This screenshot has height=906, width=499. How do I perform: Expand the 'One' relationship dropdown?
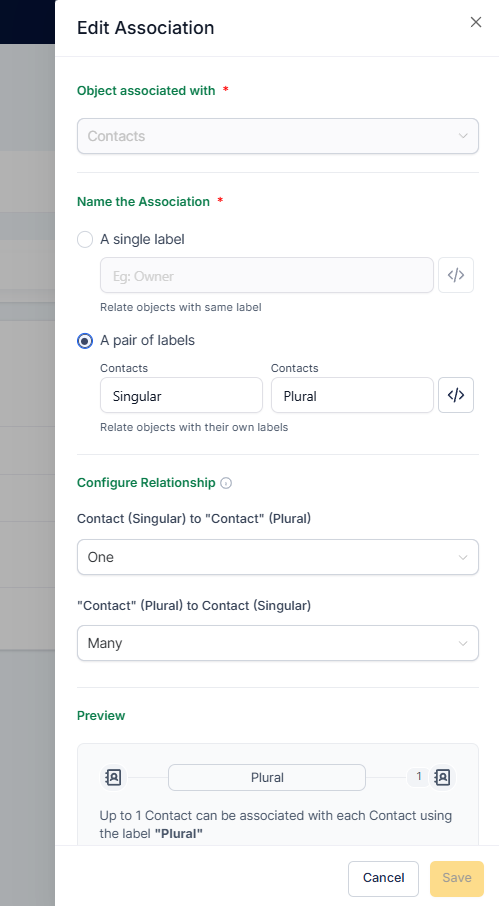point(278,557)
